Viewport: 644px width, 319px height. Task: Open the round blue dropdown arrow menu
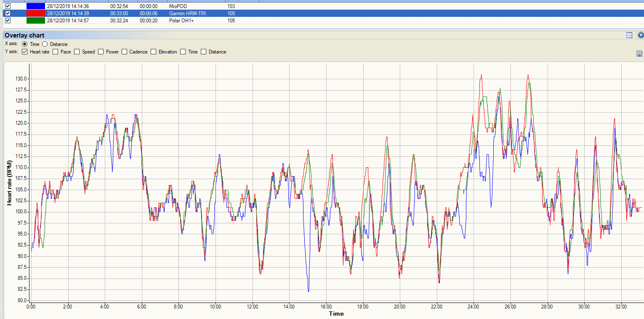click(x=641, y=35)
